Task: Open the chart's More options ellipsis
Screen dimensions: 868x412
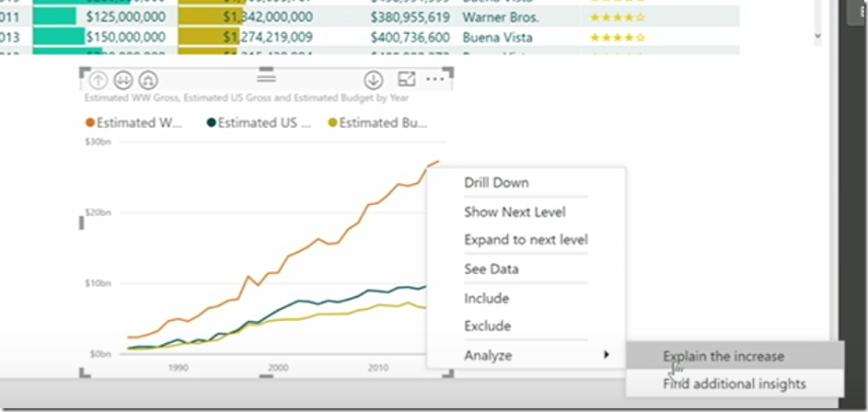Action: (x=434, y=80)
